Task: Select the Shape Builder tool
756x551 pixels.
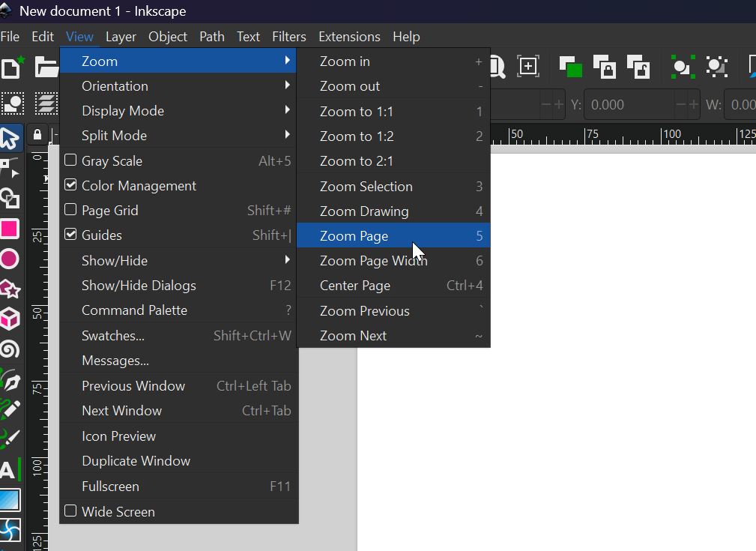Action: 10,198
